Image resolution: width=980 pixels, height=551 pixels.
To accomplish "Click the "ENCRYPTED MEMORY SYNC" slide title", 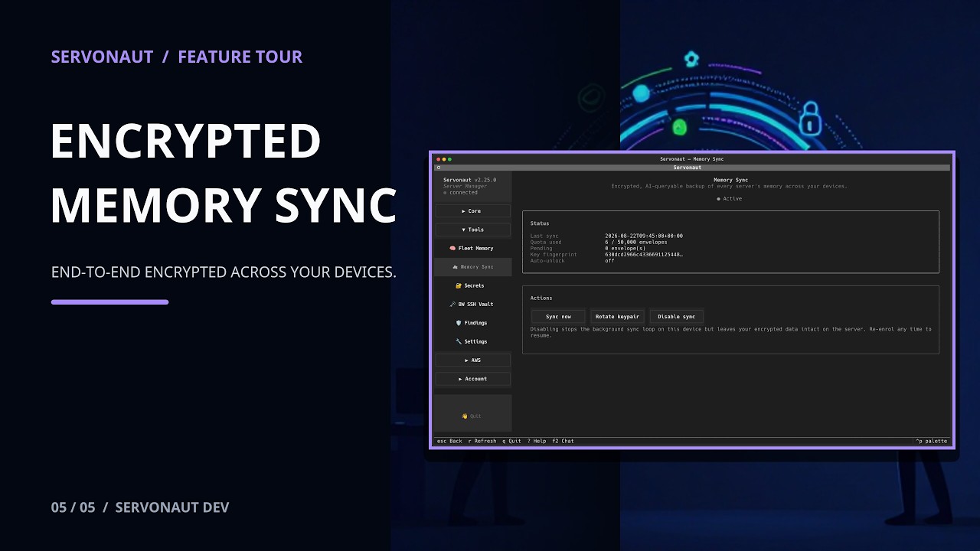I will (x=223, y=173).
